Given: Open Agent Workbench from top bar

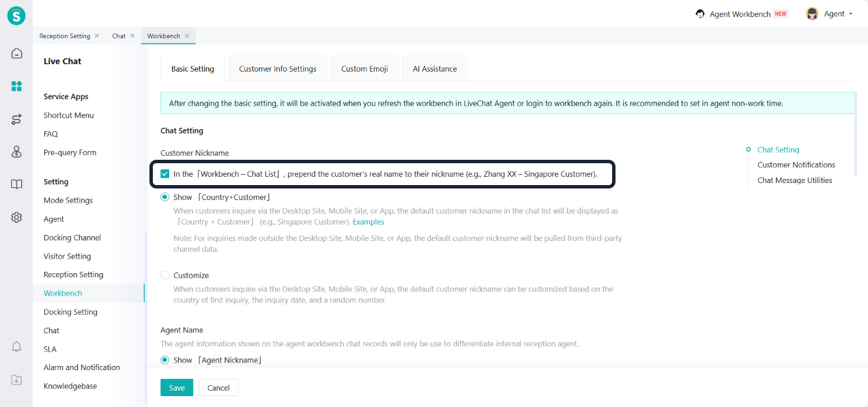Looking at the screenshot, I should pyautogui.click(x=740, y=14).
